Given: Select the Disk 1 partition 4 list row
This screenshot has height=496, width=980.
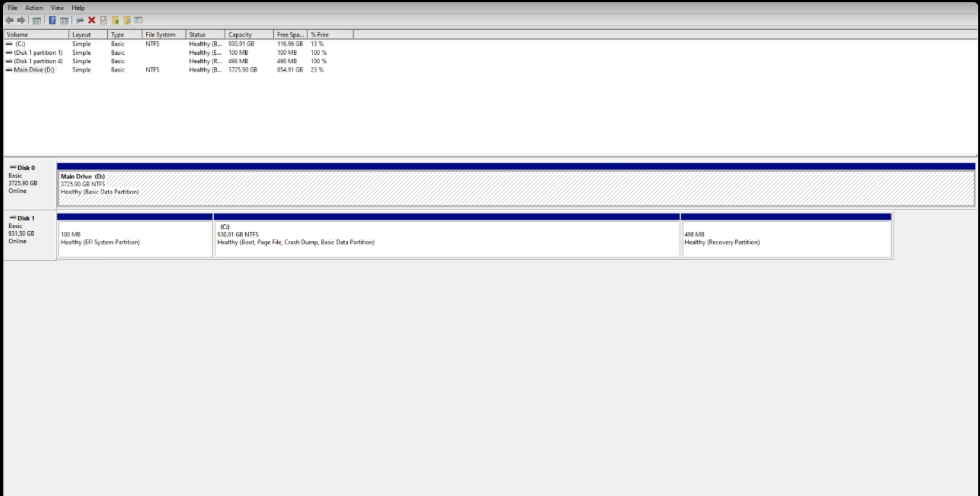Looking at the screenshot, I should coord(38,61).
